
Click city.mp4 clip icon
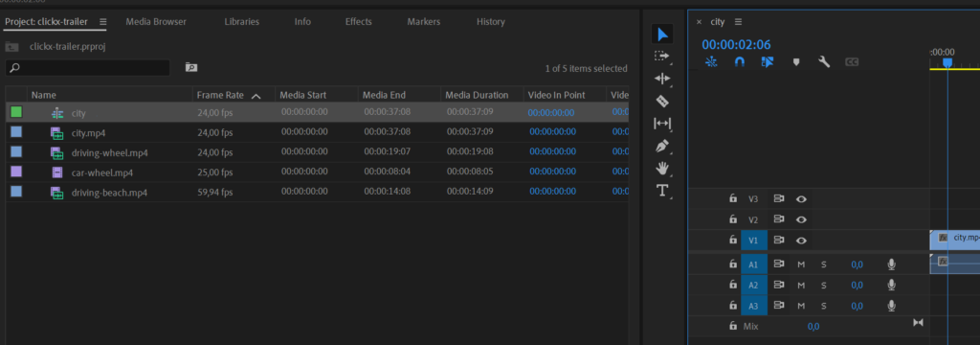point(56,133)
